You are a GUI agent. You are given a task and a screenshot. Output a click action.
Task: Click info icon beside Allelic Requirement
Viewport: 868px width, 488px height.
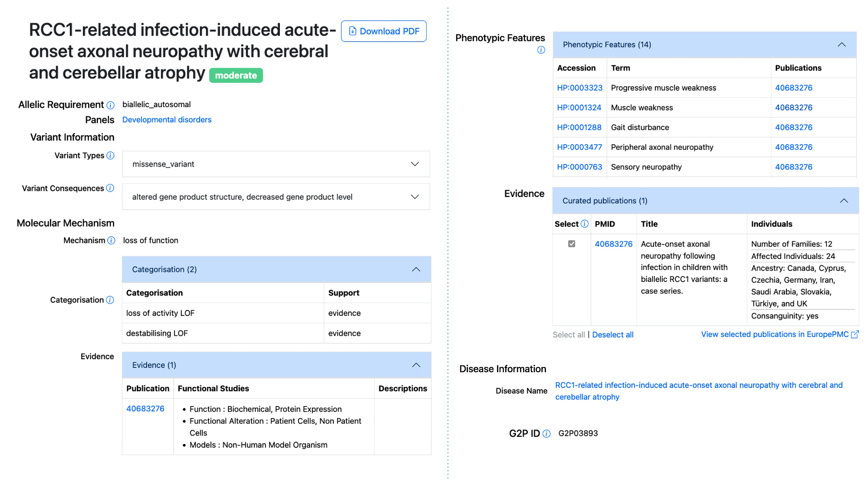111,105
